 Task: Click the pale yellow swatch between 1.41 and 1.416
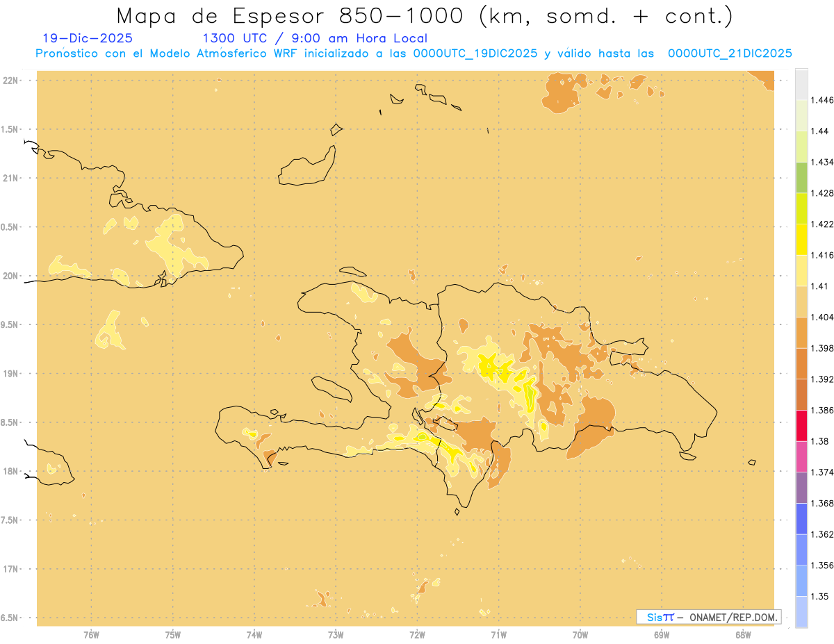click(801, 270)
